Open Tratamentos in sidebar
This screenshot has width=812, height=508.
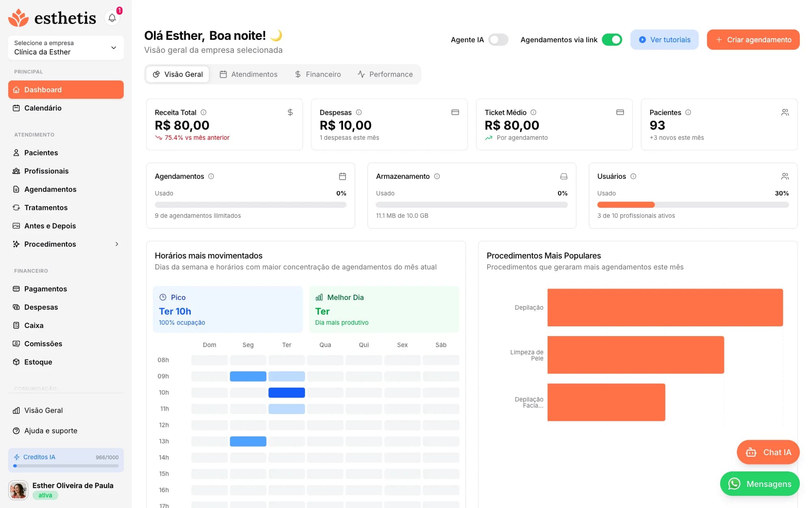pos(66,207)
